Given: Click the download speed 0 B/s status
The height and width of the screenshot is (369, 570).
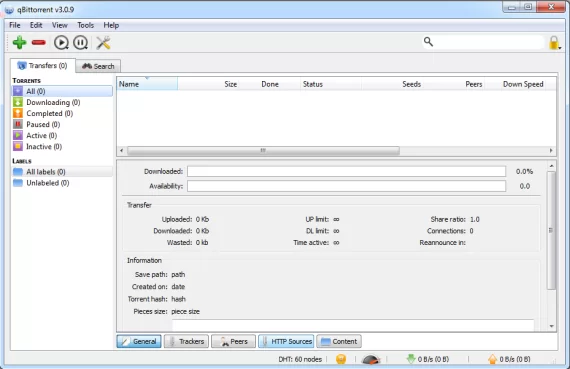Looking at the screenshot, I should (428, 359).
